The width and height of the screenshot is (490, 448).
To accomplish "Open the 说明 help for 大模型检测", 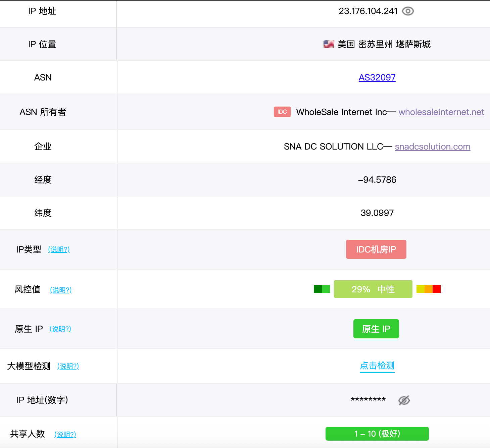I will pos(68,366).
